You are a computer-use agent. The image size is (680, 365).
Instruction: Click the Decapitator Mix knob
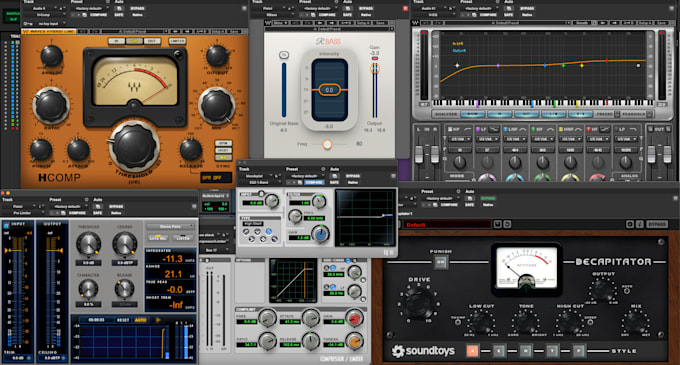[636, 322]
